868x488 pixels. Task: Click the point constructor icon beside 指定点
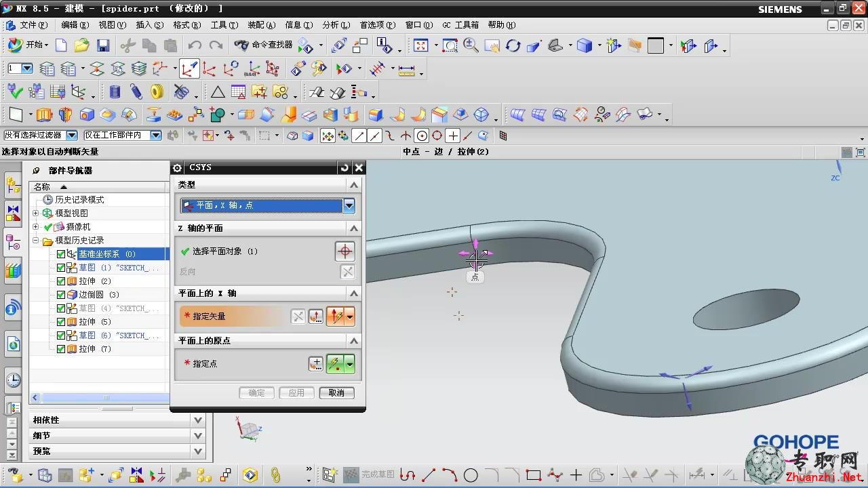click(x=316, y=364)
